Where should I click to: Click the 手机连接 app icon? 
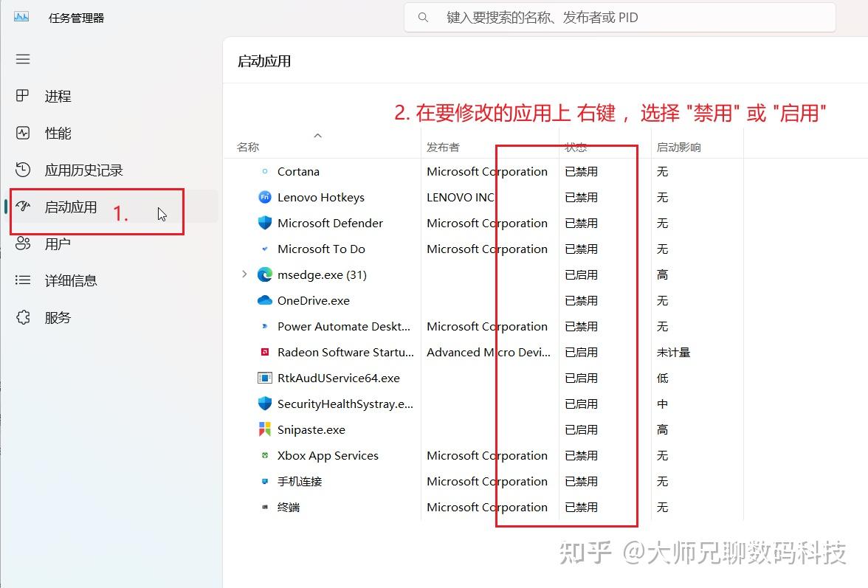tap(264, 481)
